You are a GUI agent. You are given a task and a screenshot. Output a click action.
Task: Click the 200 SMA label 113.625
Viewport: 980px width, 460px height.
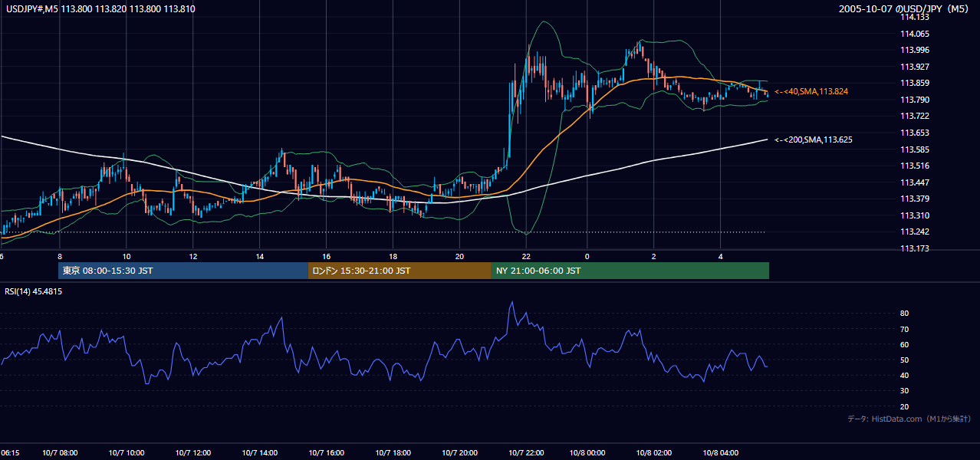coord(814,140)
